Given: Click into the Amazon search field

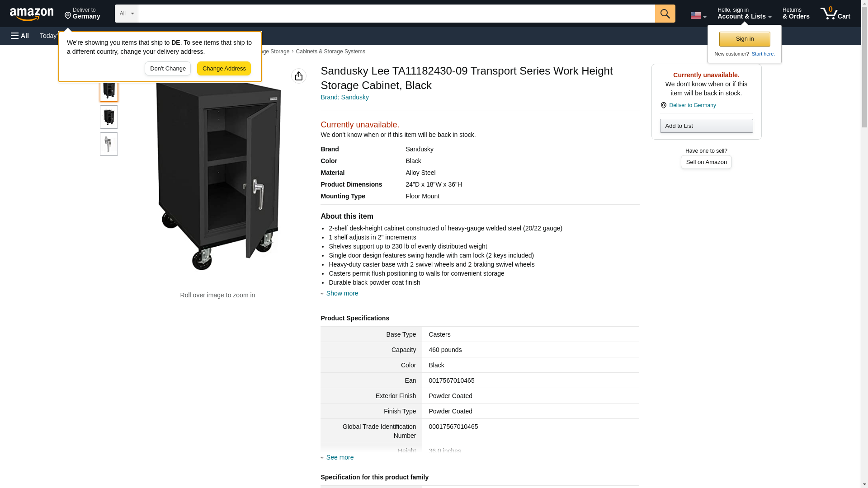Looking at the screenshot, I should [x=396, y=14].
